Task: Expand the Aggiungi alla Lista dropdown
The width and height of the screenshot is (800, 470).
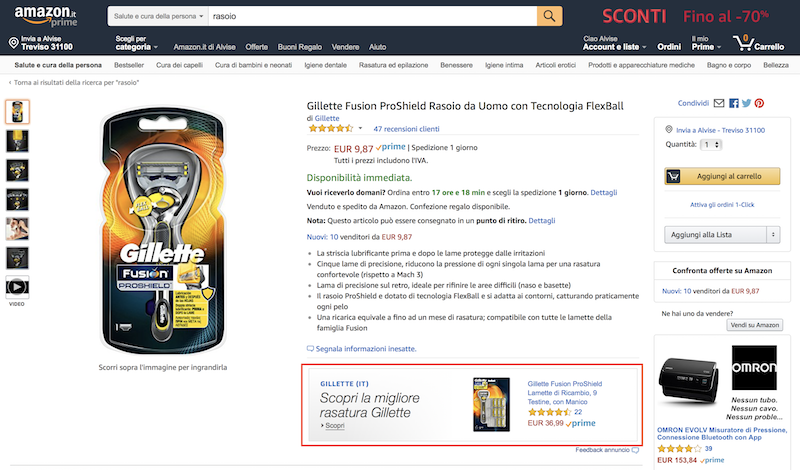Action: pyautogui.click(x=772, y=235)
